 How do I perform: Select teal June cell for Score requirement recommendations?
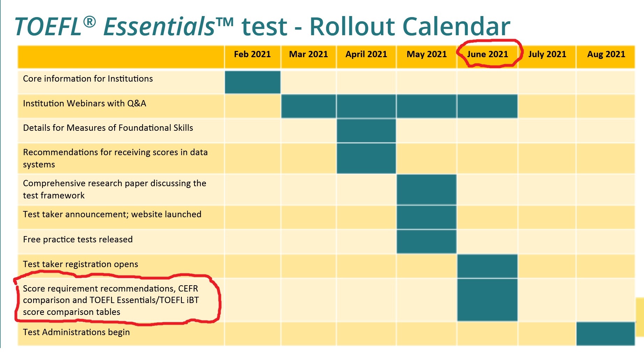[x=487, y=300]
